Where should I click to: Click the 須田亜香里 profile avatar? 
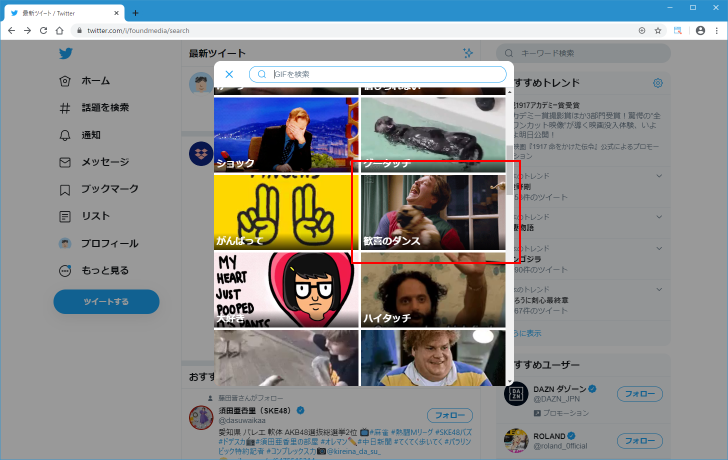[x=201, y=417]
